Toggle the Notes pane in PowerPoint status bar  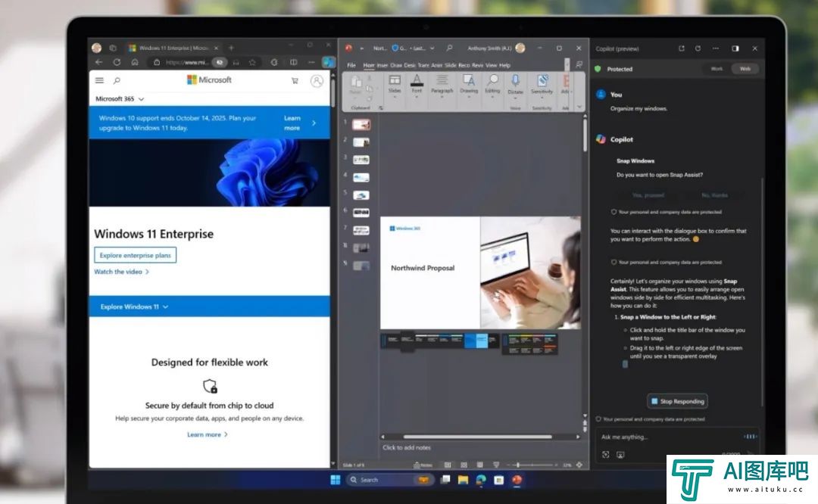(x=423, y=465)
